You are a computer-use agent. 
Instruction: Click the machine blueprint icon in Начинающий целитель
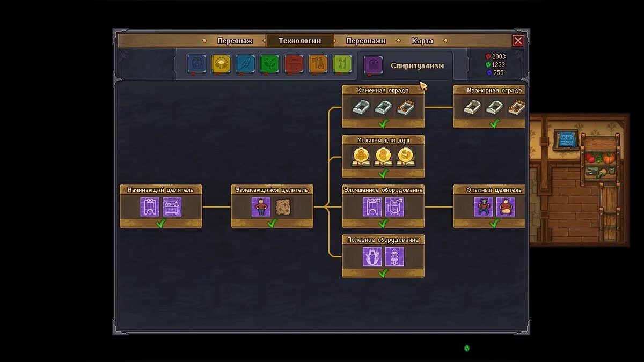coord(150,206)
